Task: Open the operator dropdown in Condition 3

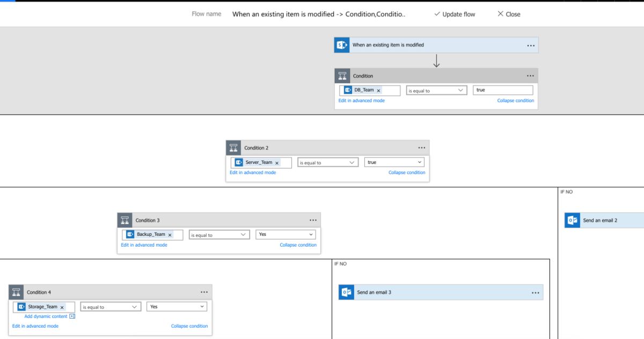Action: pos(219,235)
